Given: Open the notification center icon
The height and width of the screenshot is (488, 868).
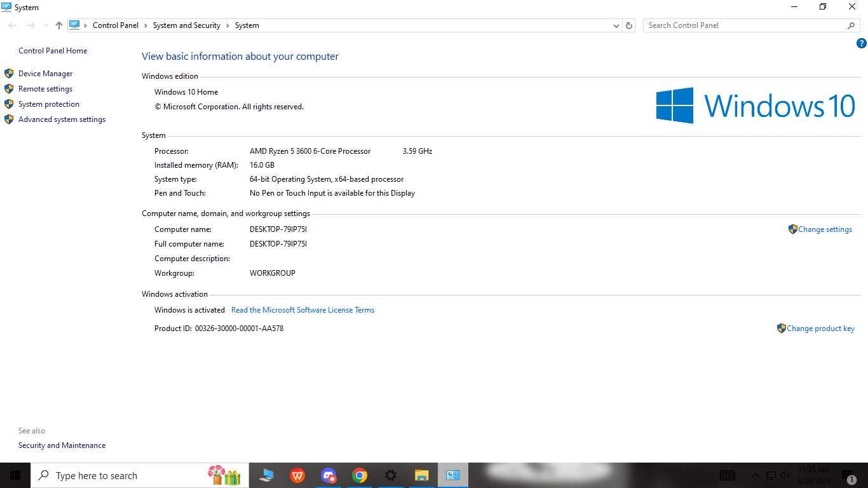Looking at the screenshot, I should coord(850,476).
